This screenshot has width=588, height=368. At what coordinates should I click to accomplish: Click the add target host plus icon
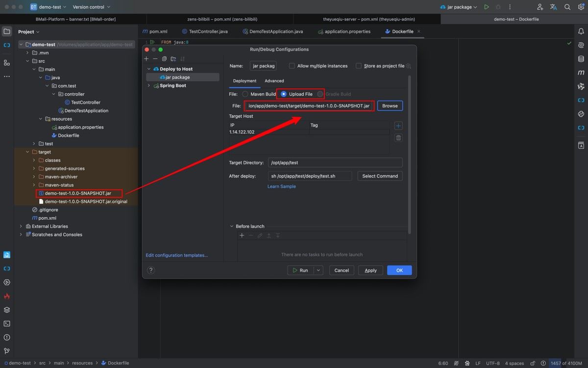(x=398, y=126)
